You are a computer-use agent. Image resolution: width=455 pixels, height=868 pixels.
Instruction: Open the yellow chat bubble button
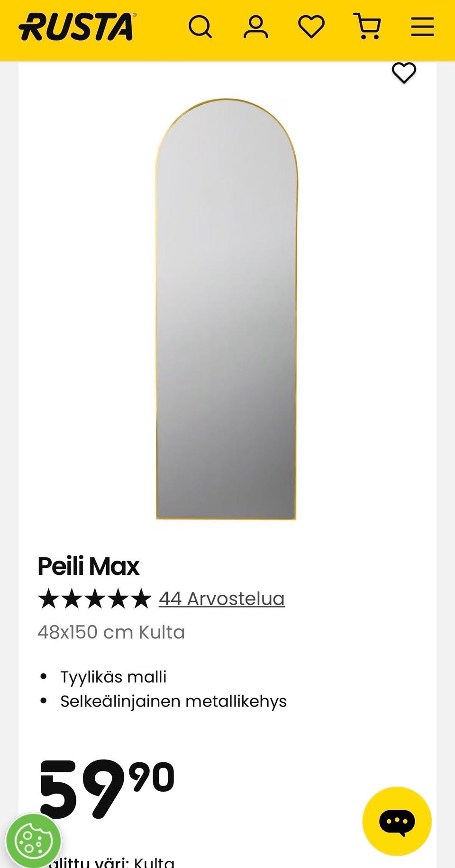[x=397, y=821]
